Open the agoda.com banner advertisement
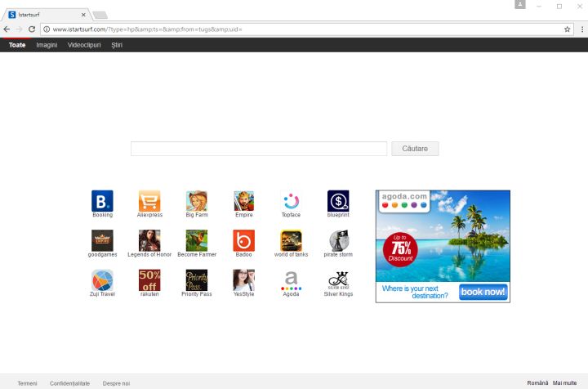Viewport: 588px width, 389px height. [443, 246]
